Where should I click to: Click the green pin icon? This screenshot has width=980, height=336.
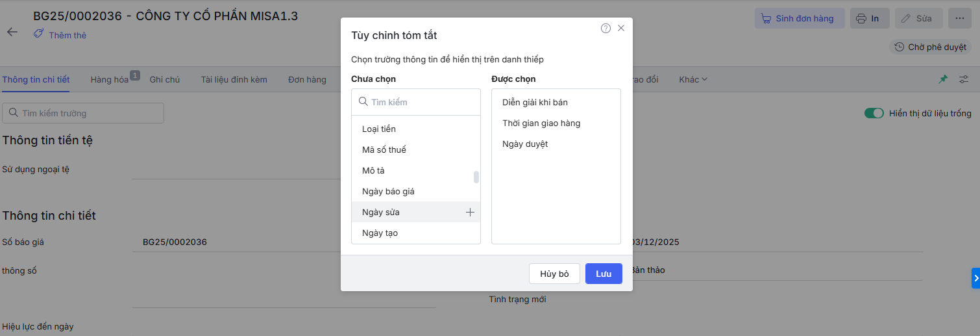click(x=943, y=79)
